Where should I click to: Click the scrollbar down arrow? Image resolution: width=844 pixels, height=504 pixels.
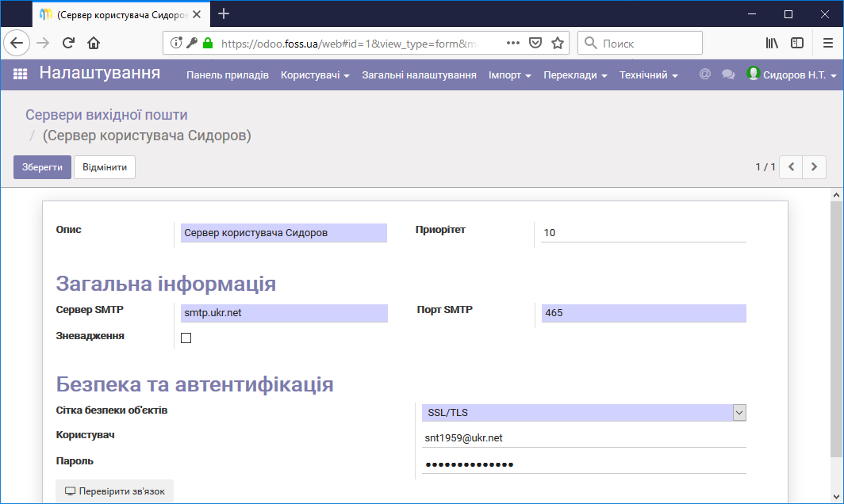pyautogui.click(x=836, y=496)
